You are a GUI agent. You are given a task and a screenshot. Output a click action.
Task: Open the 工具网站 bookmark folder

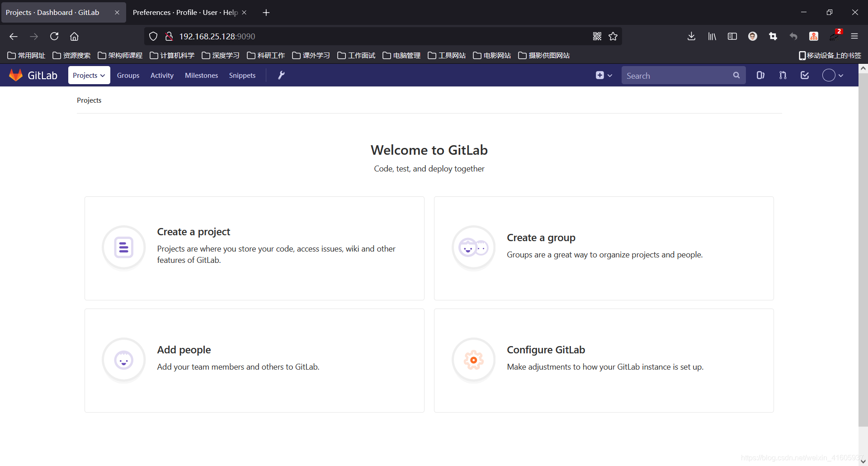click(447, 55)
